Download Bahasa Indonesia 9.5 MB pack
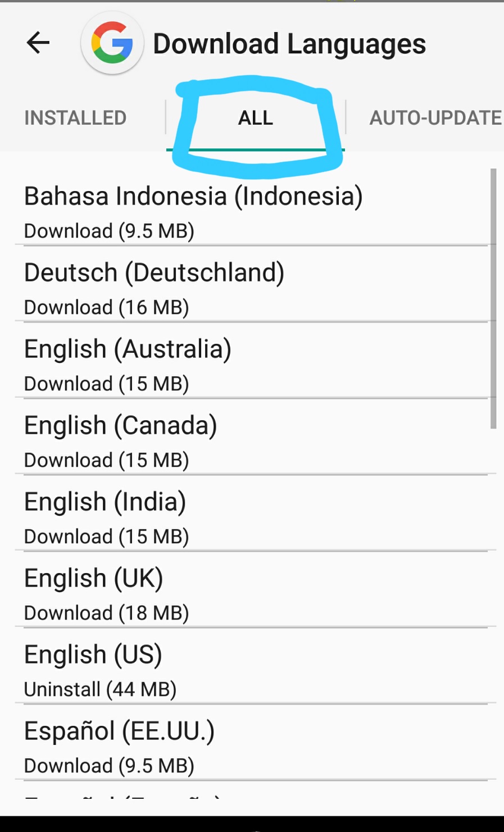 [x=109, y=231]
